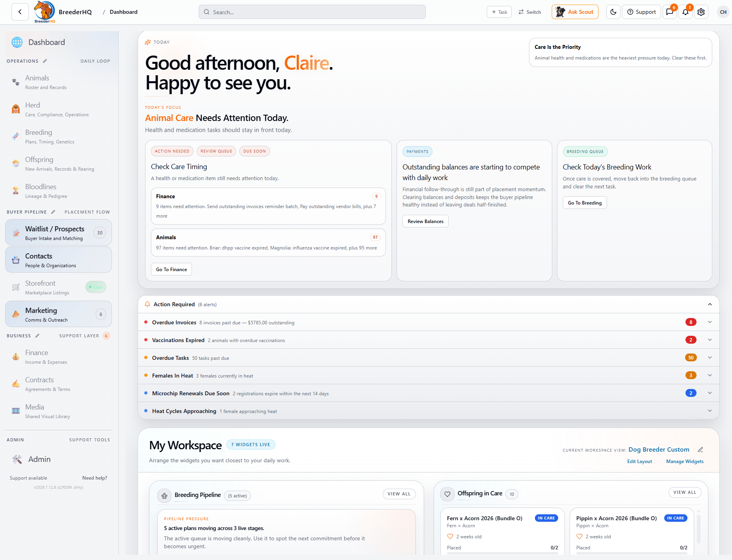Open the Herd sidebar section
Screen dimensions: 732x560
pyautogui.click(x=58, y=109)
